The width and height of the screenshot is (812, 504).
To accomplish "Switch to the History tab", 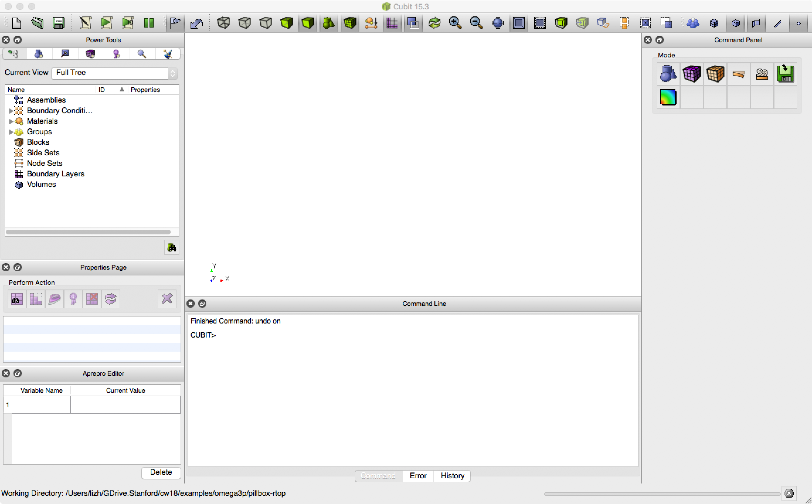I will point(452,476).
